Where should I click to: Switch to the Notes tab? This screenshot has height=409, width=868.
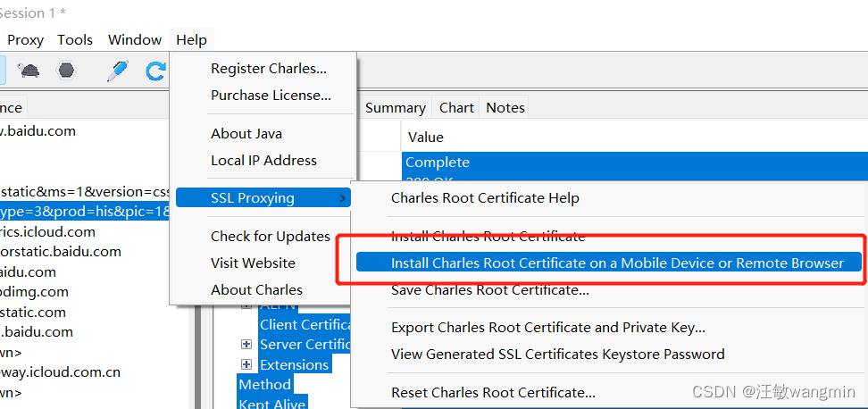pyautogui.click(x=505, y=107)
